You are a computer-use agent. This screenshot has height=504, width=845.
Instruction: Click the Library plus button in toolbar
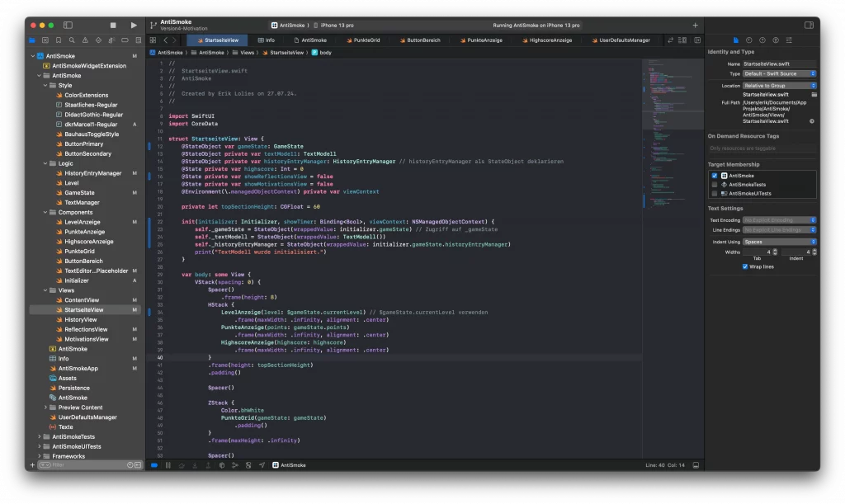(695, 26)
